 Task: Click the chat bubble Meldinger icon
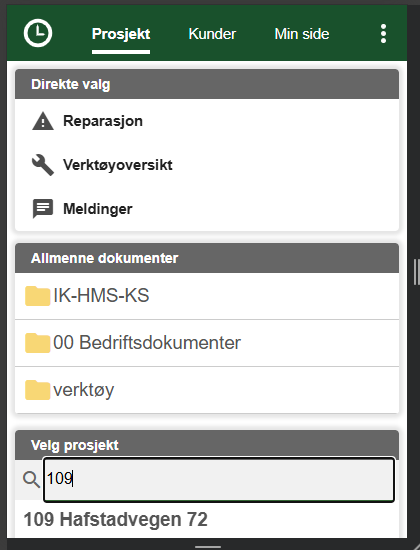(x=43, y=209)
